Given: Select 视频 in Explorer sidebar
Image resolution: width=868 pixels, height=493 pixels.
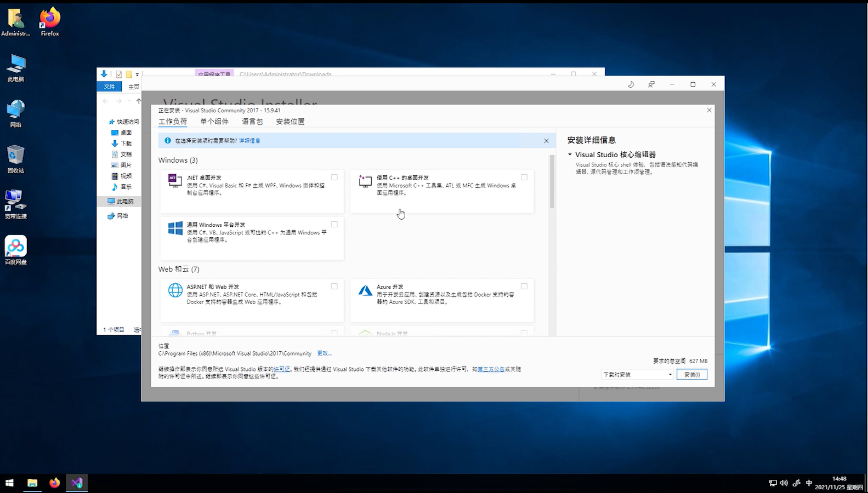Looking at the screenshot, I should (x=122, y=176).
